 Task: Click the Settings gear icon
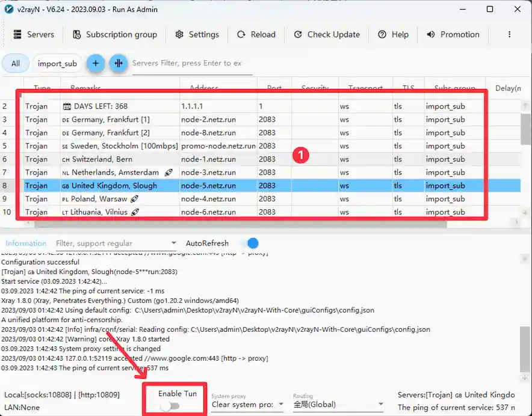tap(179, 34)
